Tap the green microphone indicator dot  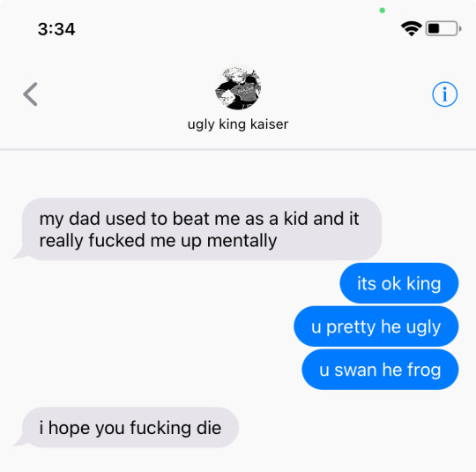(383, 11)
